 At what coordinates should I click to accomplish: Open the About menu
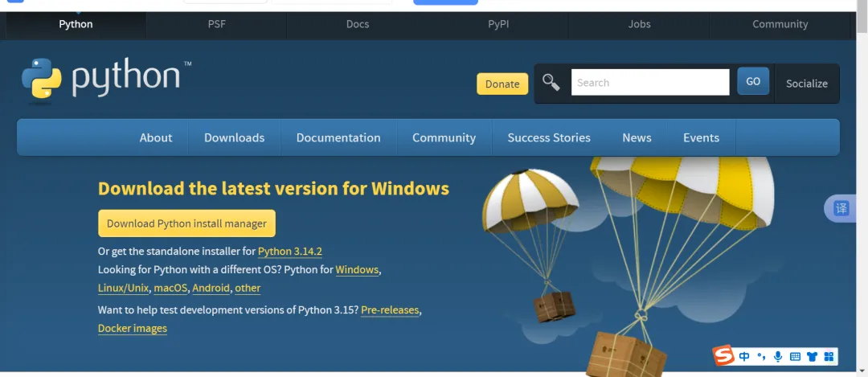click(156, 137)
